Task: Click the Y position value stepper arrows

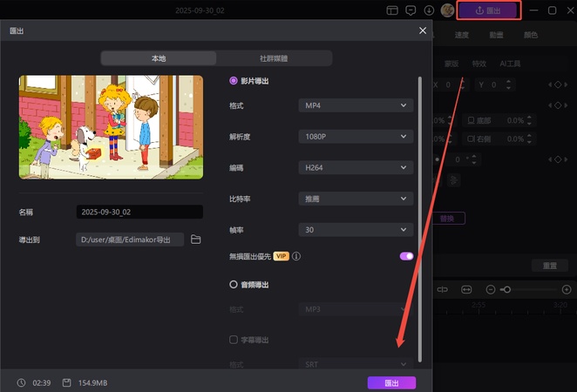Action: point(508,84)
